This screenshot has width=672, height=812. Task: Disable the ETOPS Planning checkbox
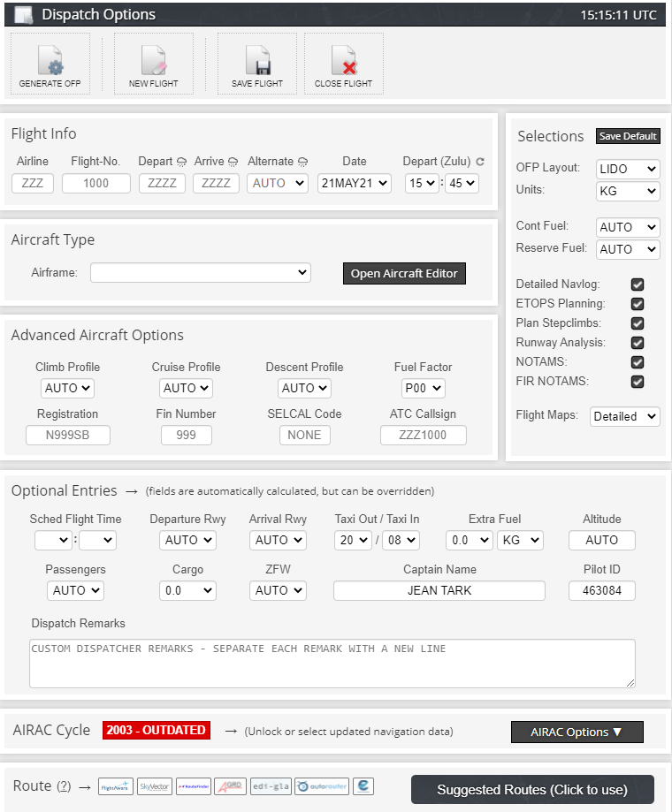(638, 304)
